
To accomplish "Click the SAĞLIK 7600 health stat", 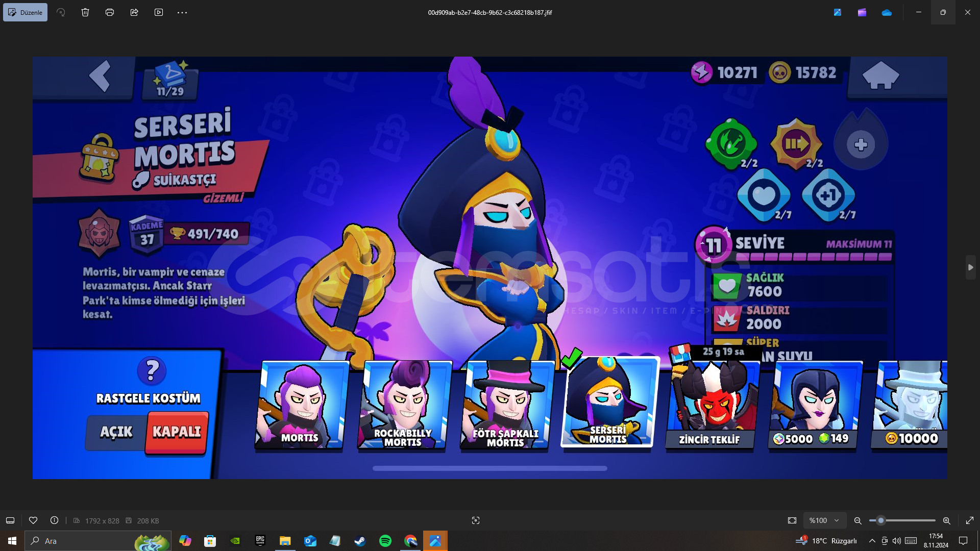I will pyautogui.click(x=799, y=286).
